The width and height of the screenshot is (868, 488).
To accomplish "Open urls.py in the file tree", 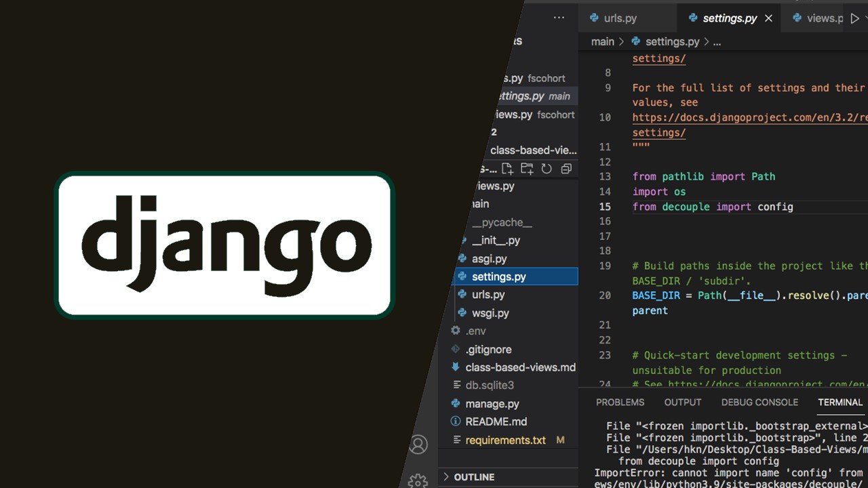I will point(488,295).
